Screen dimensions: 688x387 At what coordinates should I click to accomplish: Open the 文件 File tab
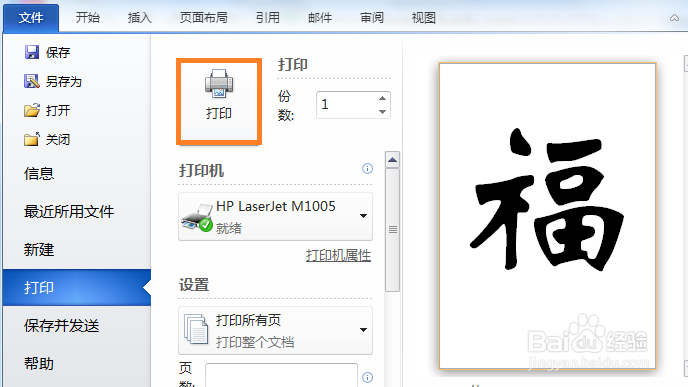pos(31,18)
